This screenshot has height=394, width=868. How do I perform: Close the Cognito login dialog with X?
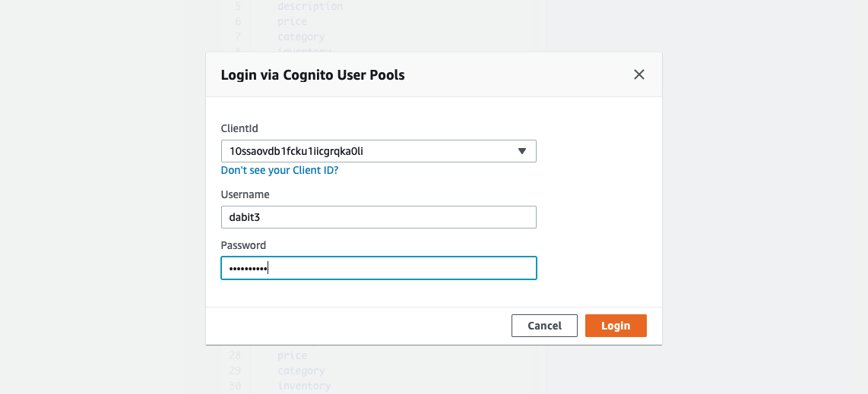639,74
